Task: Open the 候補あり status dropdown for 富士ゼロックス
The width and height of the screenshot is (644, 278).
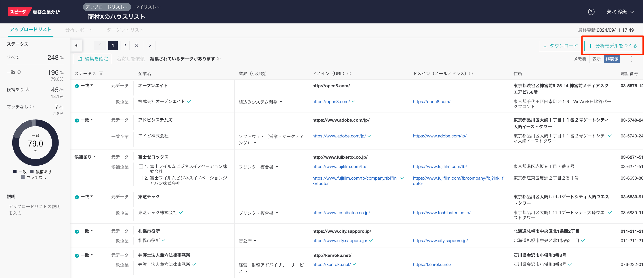Action: [85, 157]
